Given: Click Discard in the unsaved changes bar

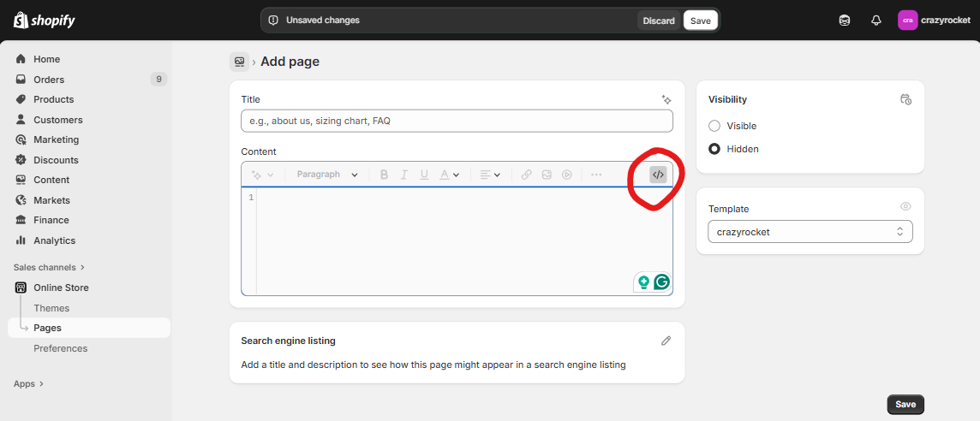Looking at the screenshot, I should [x=658, y=21].
